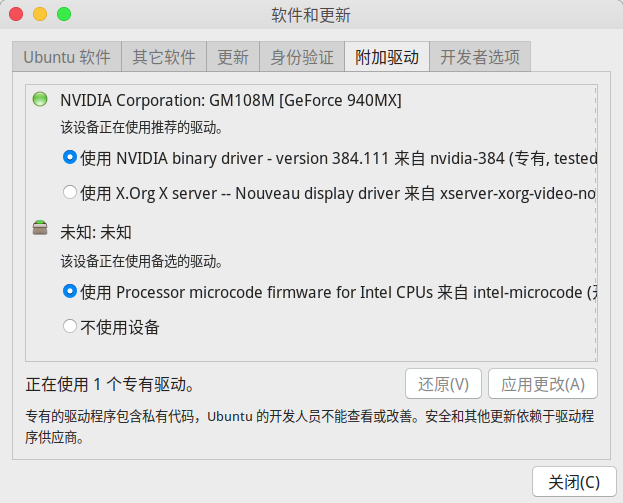Open the 身份验证 tab

pos(301,57)
